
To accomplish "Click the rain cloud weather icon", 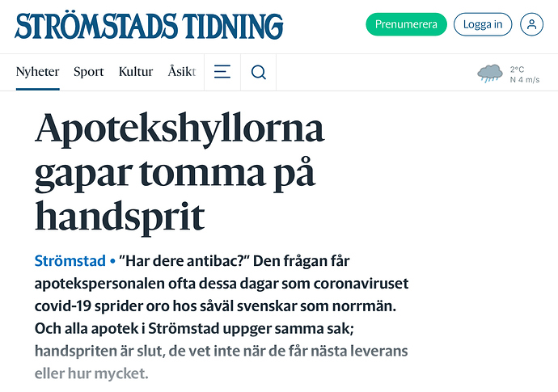I will point(490,74).
